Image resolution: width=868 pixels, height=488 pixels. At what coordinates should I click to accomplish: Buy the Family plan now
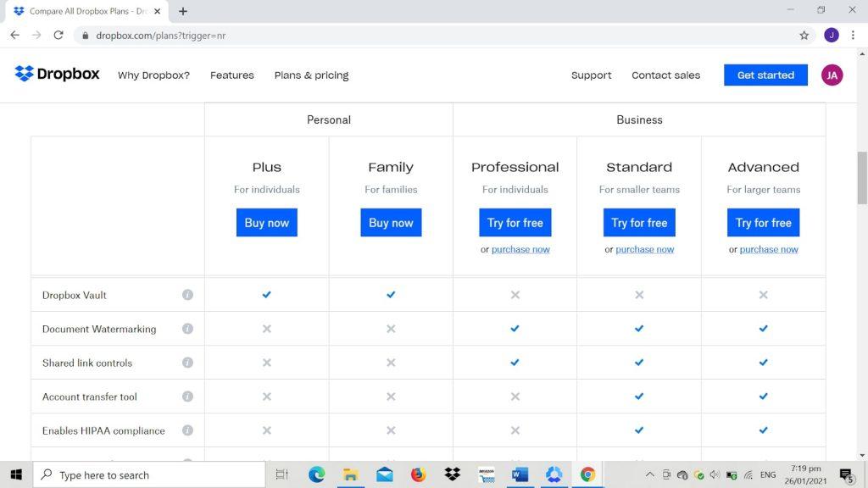[391, 223]
